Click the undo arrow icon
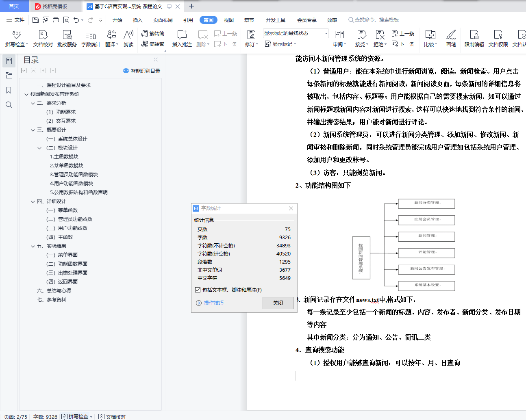This screenshot has width=526, height=420. click(76, 20)
